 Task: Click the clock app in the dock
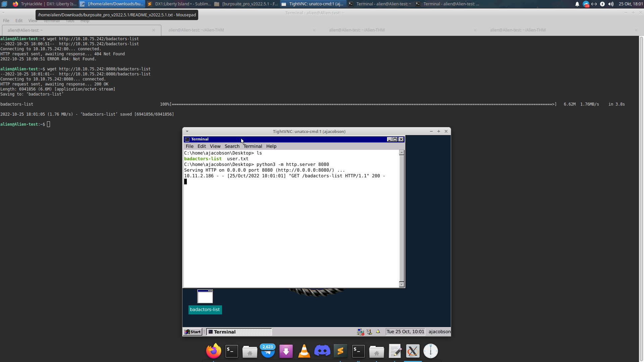(x=431, y=351)
